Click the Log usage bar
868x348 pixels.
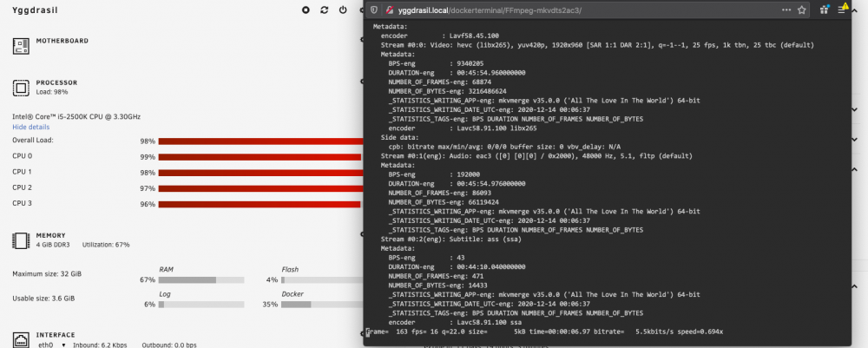201,305
